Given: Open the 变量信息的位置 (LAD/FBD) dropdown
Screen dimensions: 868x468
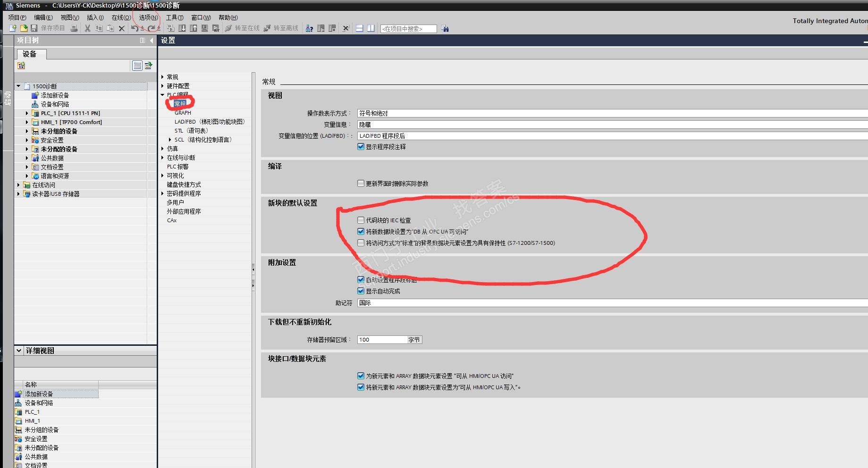Looking at the screenshot, I should [612, 136].
